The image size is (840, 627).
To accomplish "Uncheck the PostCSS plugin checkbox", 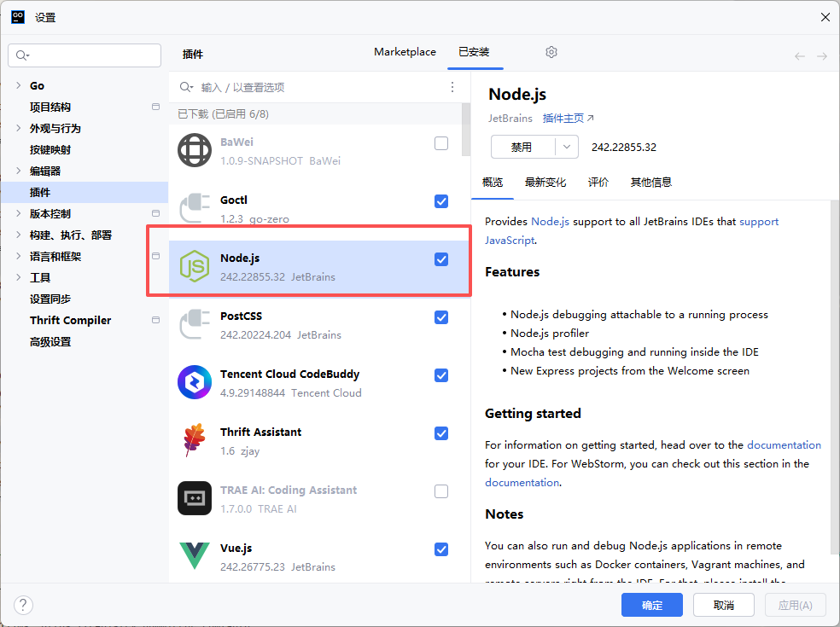I will click(441, 317).
